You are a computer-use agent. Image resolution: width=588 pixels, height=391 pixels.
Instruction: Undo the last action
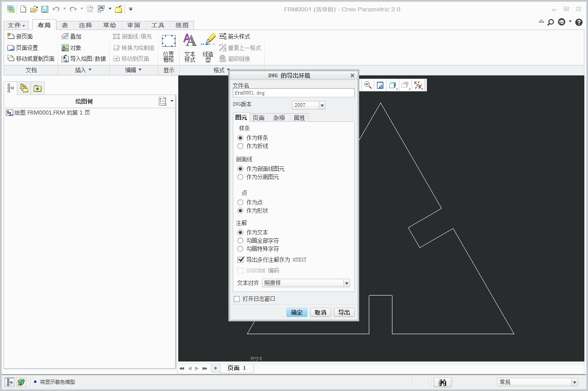[56, 9]
